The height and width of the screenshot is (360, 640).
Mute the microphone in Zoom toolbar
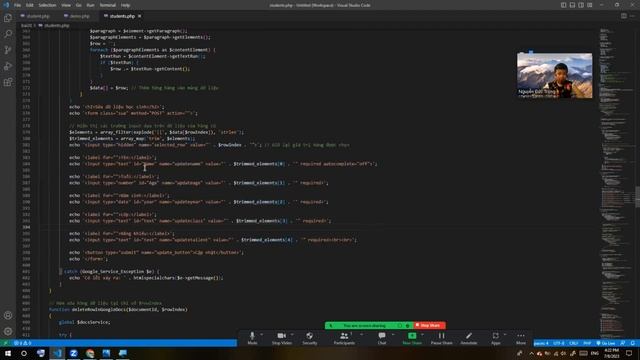(x=252, y=338)
